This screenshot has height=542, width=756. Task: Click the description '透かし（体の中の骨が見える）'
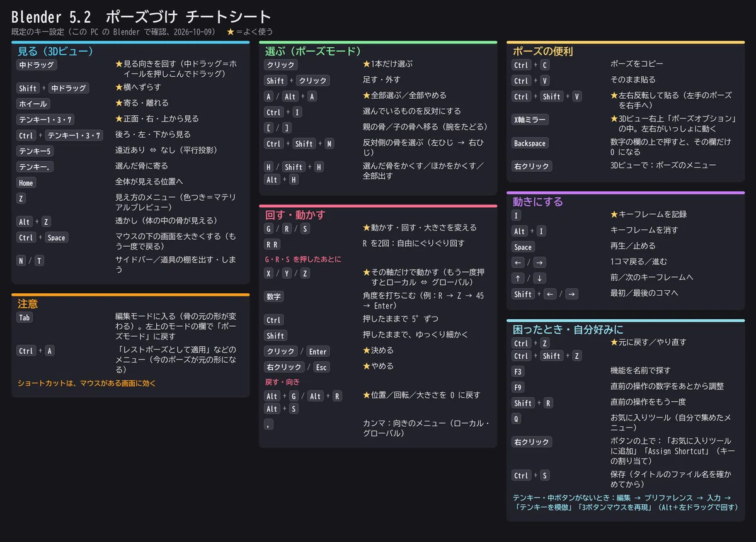pos(166,221)
